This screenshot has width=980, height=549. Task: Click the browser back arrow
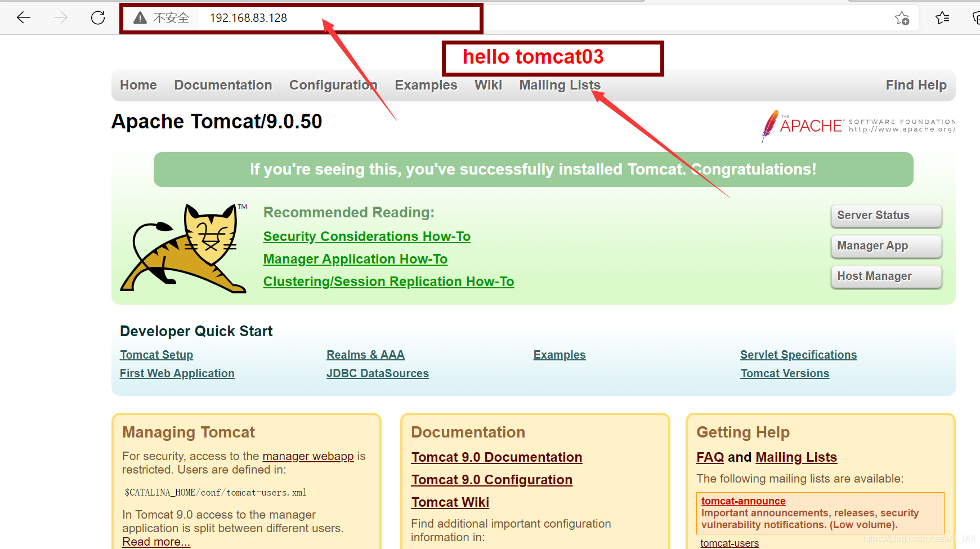point(24,17)
